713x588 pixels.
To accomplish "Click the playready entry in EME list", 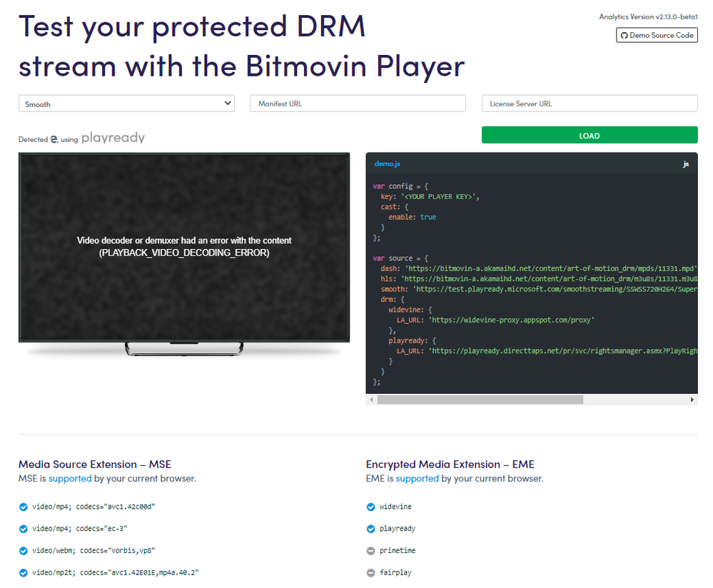I will coord(398,529).
